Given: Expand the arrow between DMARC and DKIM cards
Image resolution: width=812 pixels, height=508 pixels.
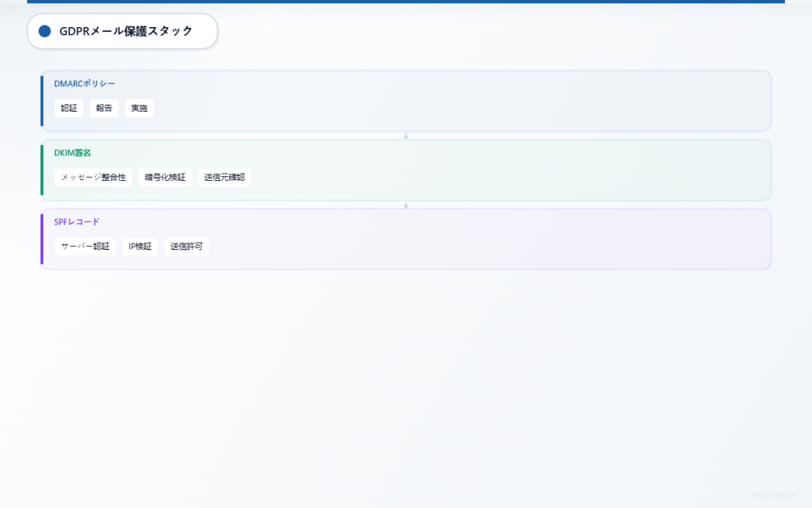Looking at the screenshot, I should pos(406,135).
